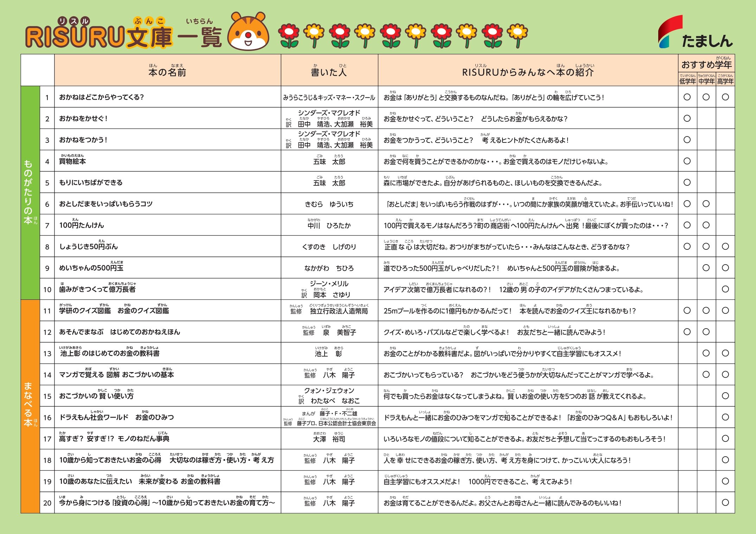Click the おすすめ学年 header

click(x=706, y=63)
